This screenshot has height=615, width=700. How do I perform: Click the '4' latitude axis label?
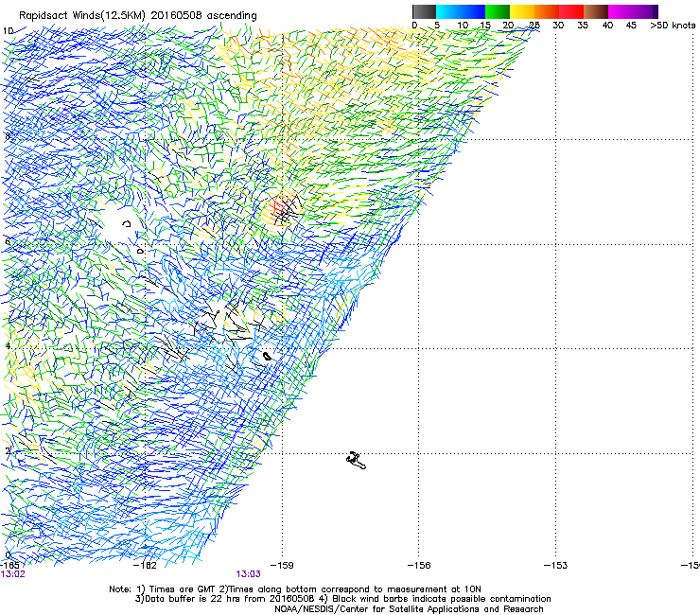click(x=8, y=346)
